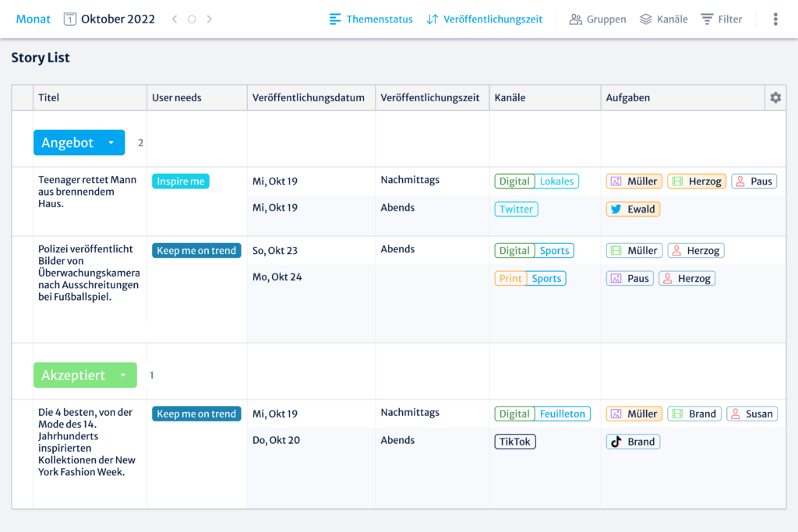The width and height of the screenshot is (798, 532).
Task: Open the Monat view selector
Action: click(x=34, y=19)
